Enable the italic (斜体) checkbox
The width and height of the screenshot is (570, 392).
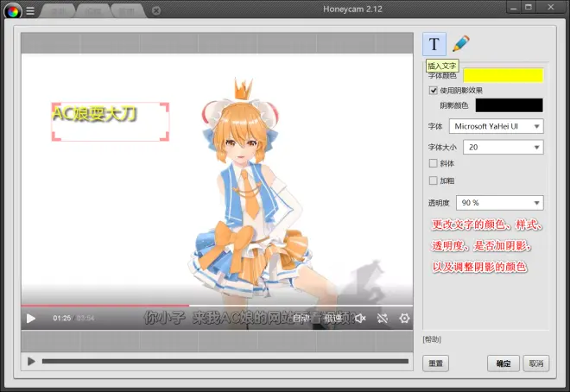point(433,163)
